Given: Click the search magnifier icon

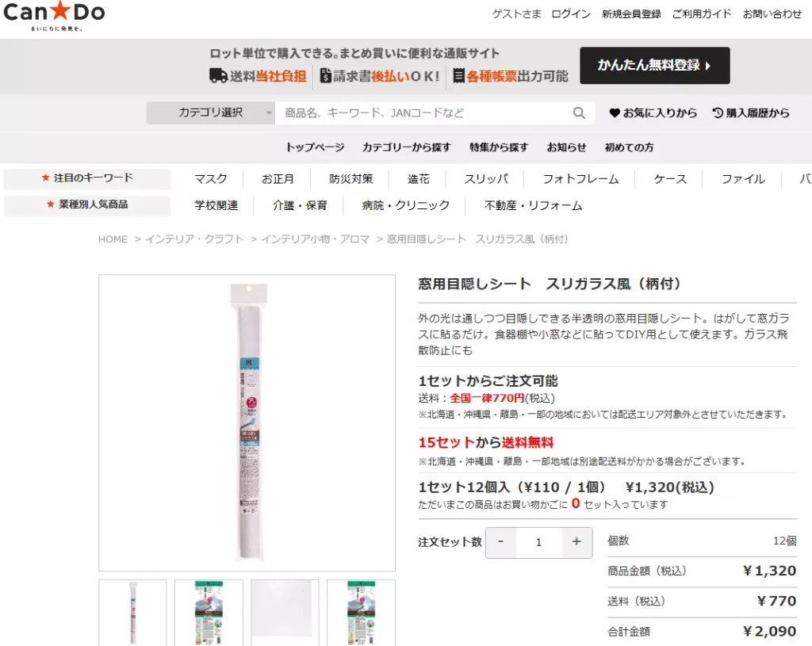Looking at the screenshot, I should tap(580, 113).
